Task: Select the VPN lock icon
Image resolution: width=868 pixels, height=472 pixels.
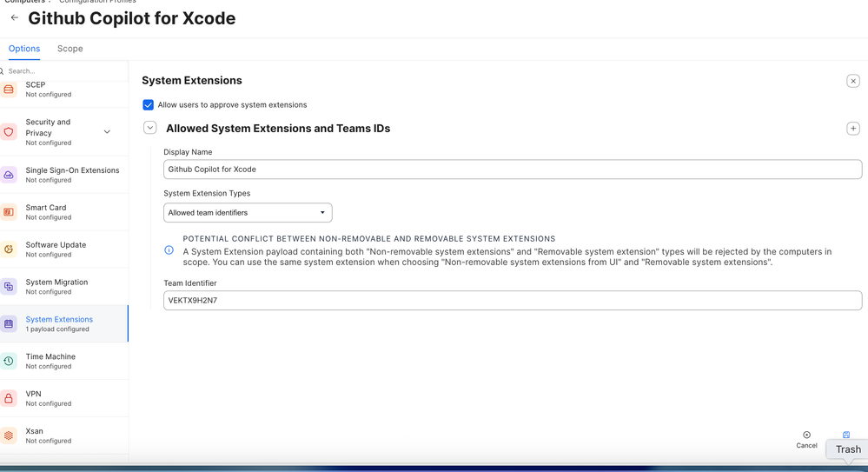Action: tap(9, 398)
